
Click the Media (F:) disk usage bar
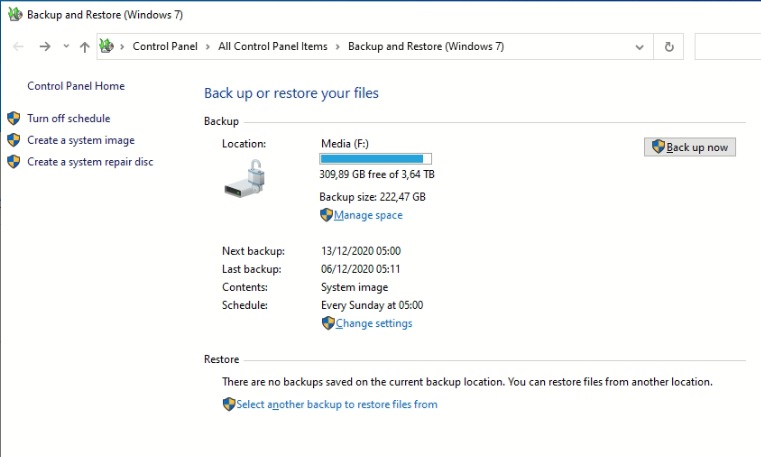[375, 159]
